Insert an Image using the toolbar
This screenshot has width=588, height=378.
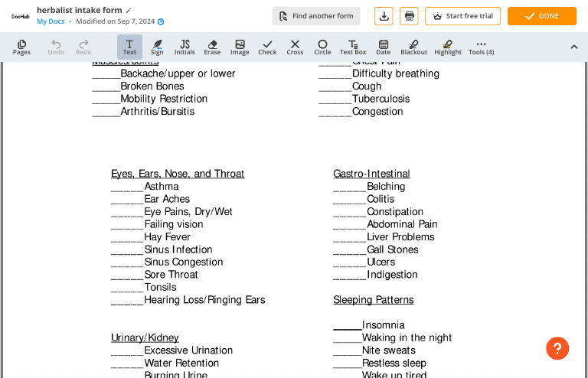point(240,47)
